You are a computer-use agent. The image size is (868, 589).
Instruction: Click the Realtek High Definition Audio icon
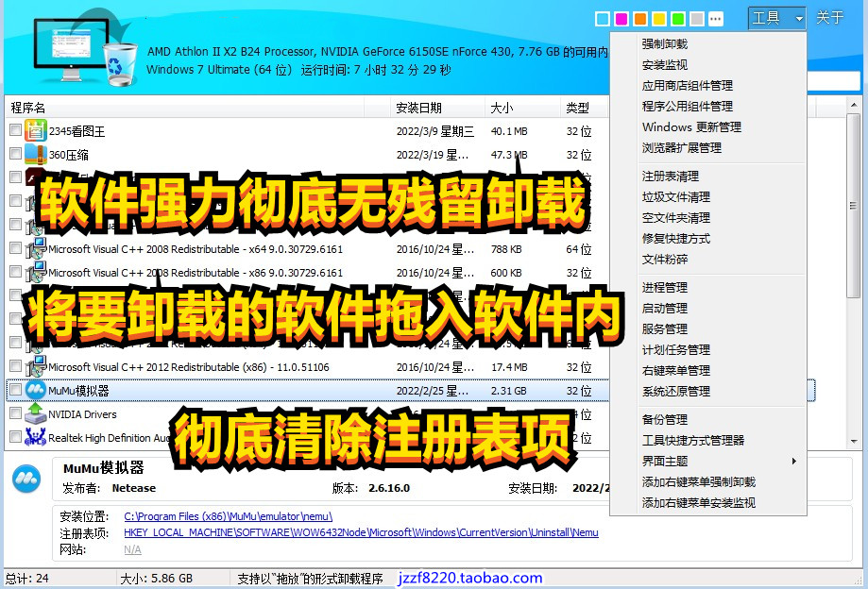tap(36, 436)
